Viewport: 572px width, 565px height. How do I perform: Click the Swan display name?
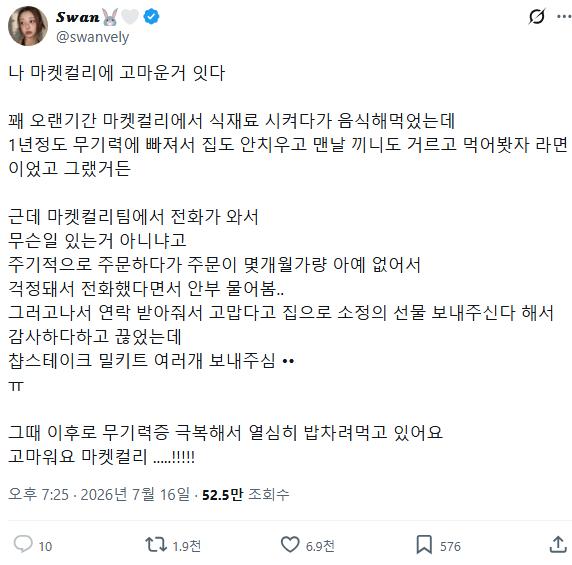pos(78,17)
